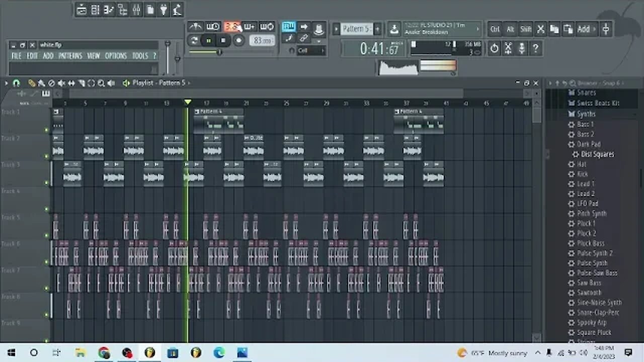Click the Cut scissors icon
The width and height of the screenshot is (644, 362).
pyautogui.click(x=540, y=29)
